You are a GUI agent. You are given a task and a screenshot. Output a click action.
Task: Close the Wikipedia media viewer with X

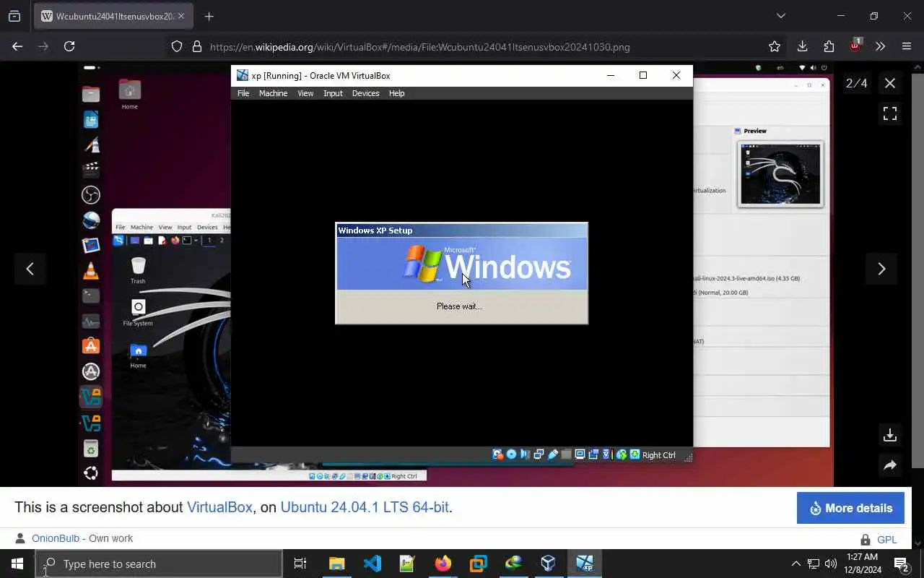coord(890,83)
